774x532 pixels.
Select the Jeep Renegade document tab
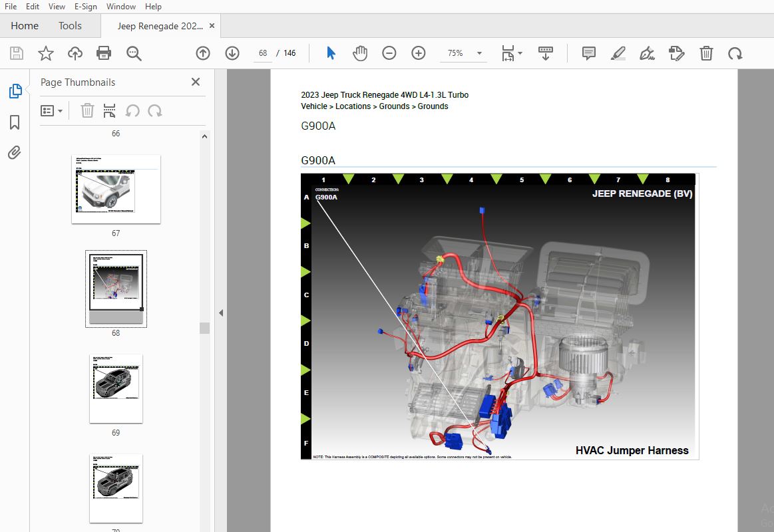coord(160,26)
